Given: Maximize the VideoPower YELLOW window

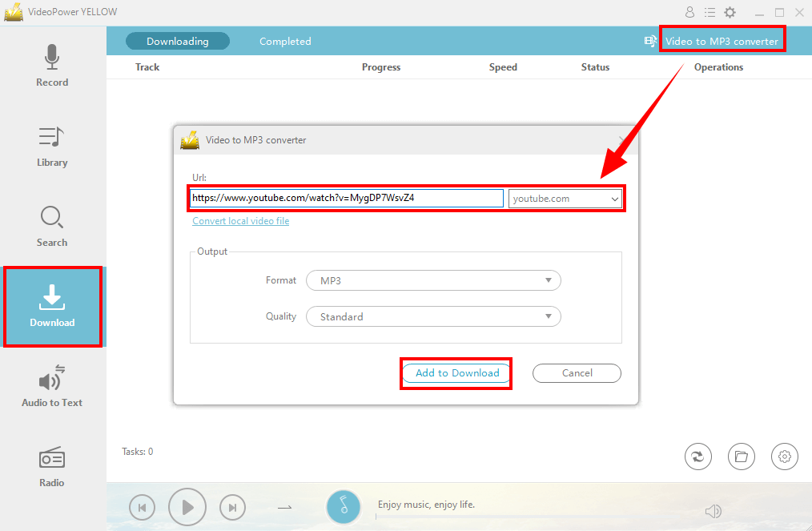Looking at the screenshot, I should [x=779, y=12].
